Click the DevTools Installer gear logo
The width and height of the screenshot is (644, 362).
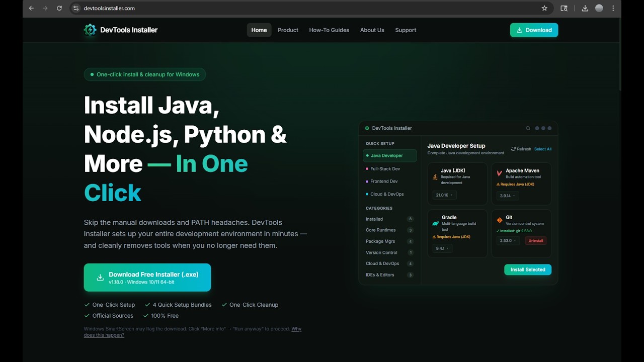tap(90, 30)
